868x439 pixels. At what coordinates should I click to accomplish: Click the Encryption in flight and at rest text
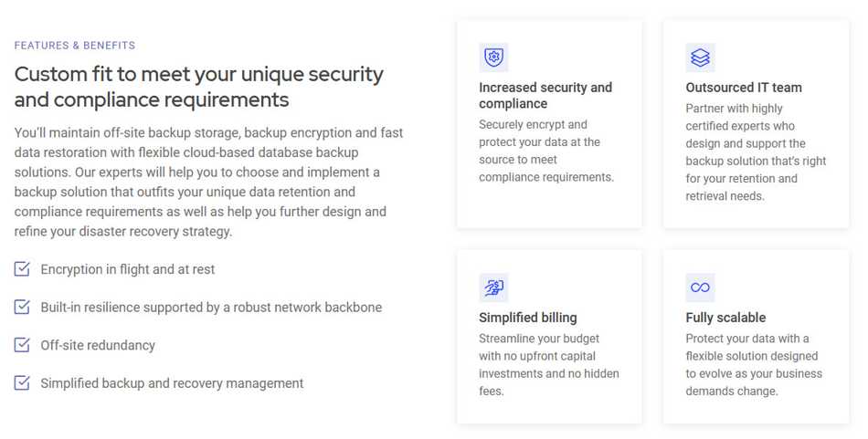[127, 269]
